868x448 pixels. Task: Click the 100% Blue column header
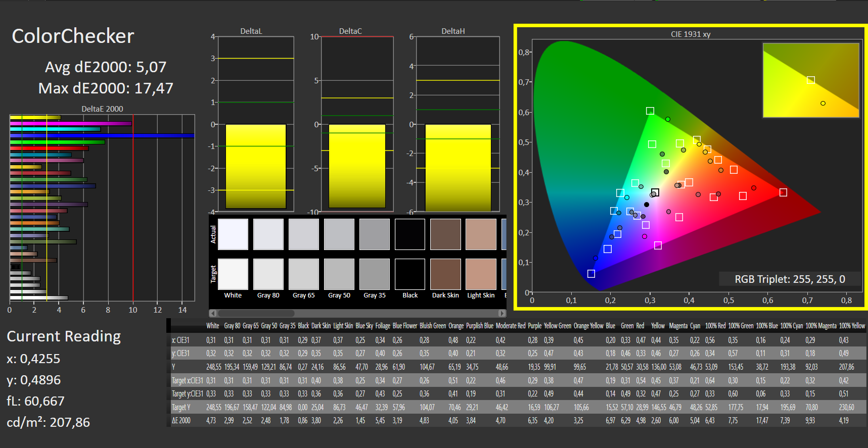coord(767,326)
